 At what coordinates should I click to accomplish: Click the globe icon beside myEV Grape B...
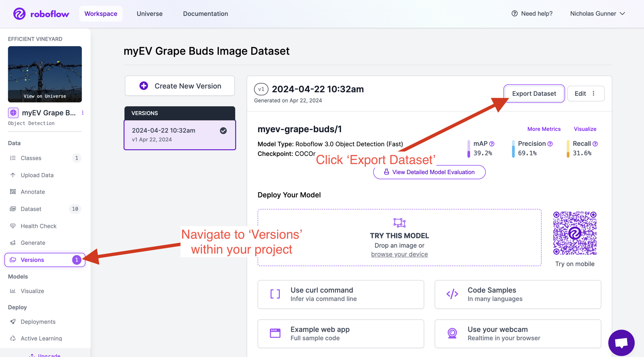(13, 113)
